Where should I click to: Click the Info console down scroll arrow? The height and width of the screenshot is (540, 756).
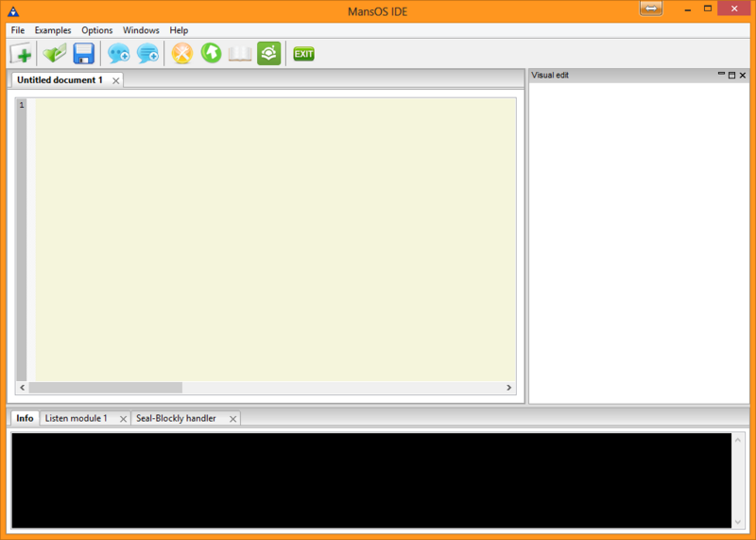click(738, 522)
